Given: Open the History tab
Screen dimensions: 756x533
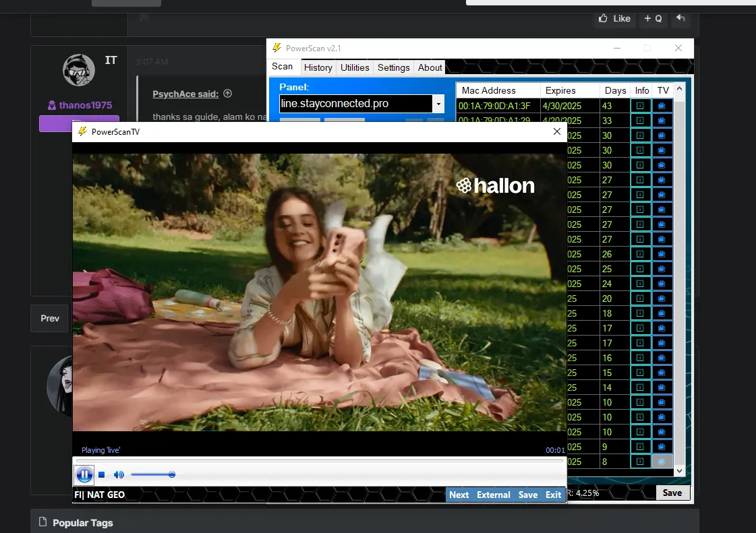Looking at the screenshot, I should [318, 67].
